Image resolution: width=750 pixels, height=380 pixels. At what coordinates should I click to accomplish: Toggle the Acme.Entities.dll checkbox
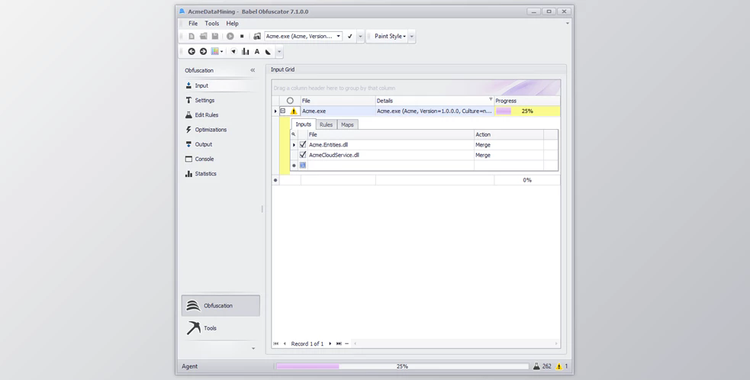[x=303, y=145]
